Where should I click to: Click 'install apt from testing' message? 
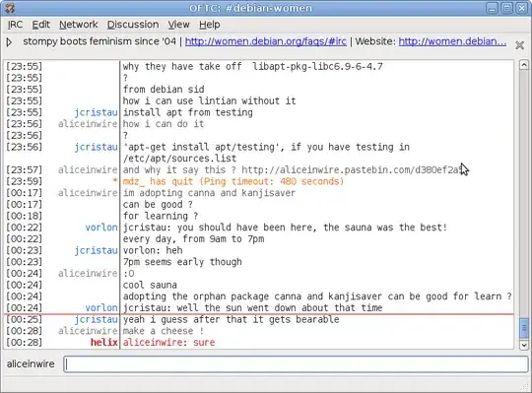pyautogui.click(x=187, y=112)
